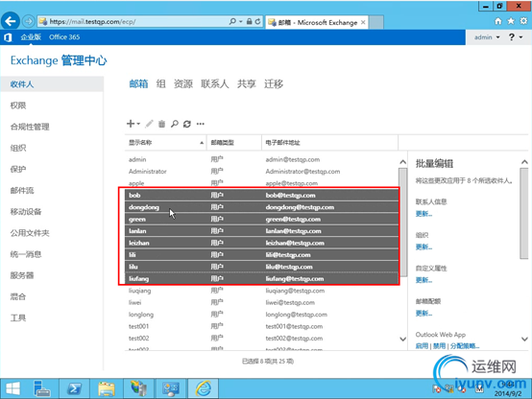Click the update link under the contact information heading
Image resolution: width=532 pixels, height=399 pixels.
[423, 214]
